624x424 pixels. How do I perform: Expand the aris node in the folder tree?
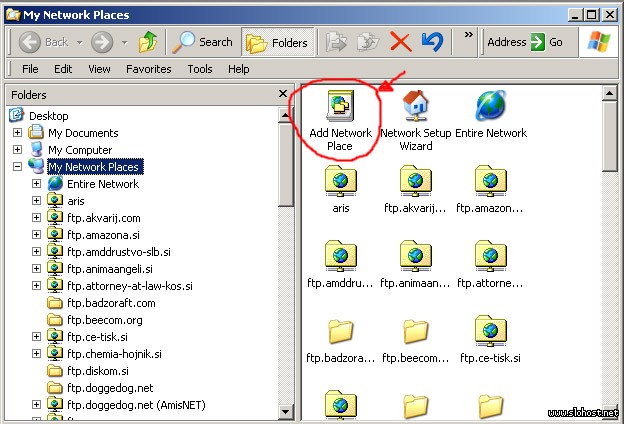pos(36,201)
